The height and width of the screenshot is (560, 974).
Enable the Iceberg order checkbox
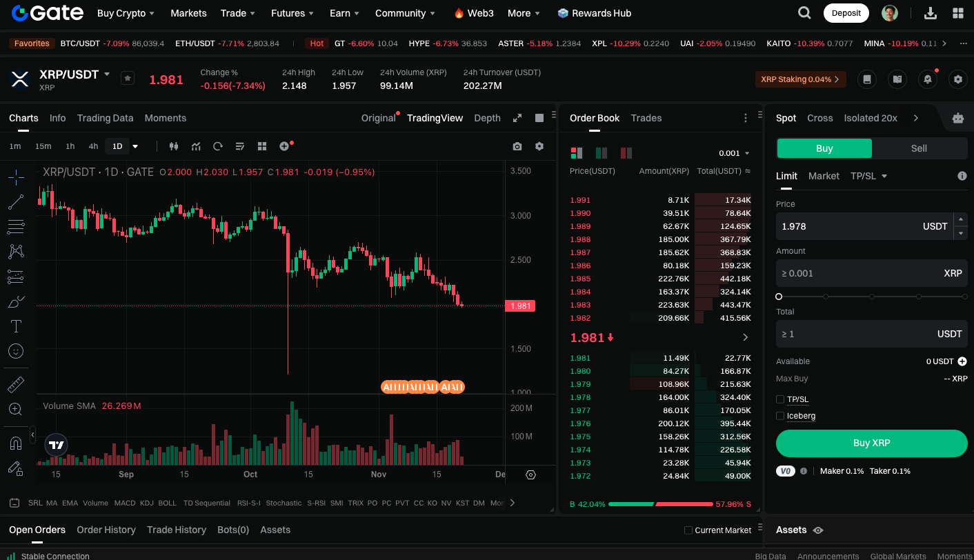tap(780, 416)
